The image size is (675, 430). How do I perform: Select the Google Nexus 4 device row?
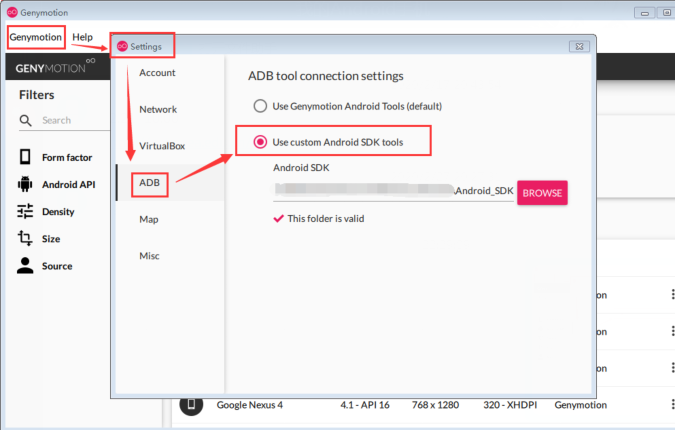(422, 405)
